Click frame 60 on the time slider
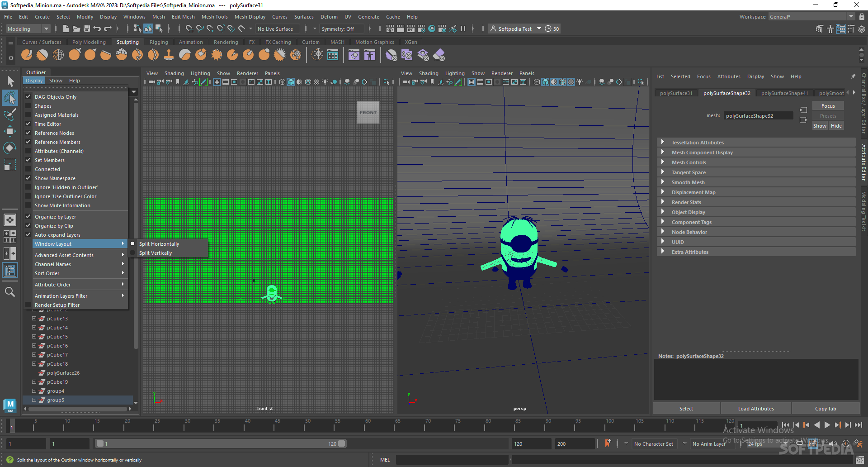 368,425
